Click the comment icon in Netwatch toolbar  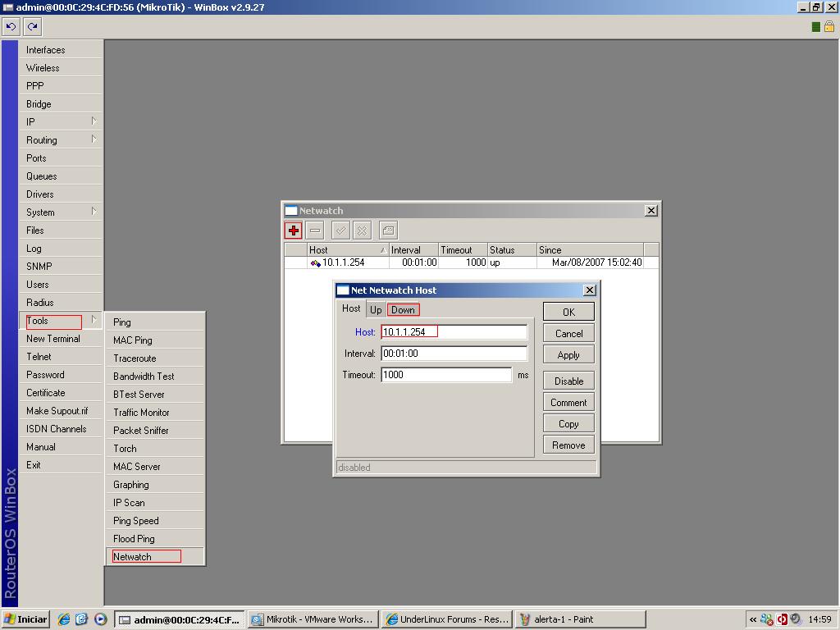388,231
